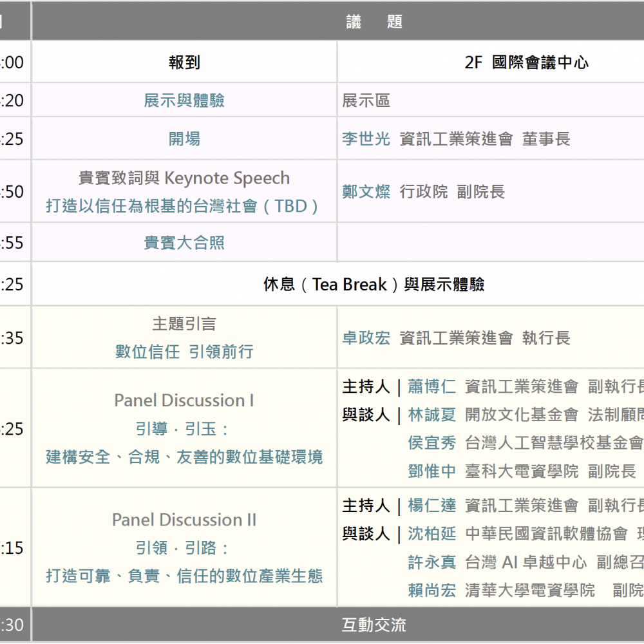644x644 pixels.
Task: Click the 互動交流 footer row
Action: pyautogui.click(x=374, y=625)
